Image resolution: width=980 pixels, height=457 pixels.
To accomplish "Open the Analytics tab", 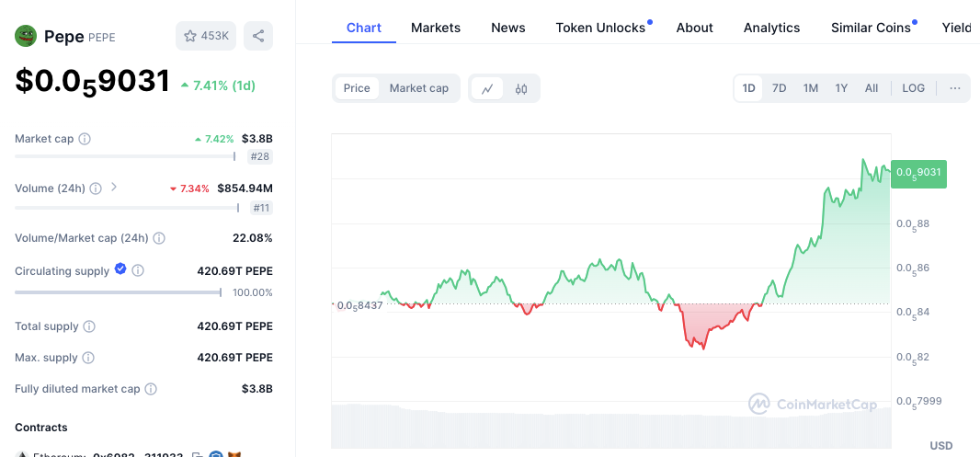I will click(772, 28).
